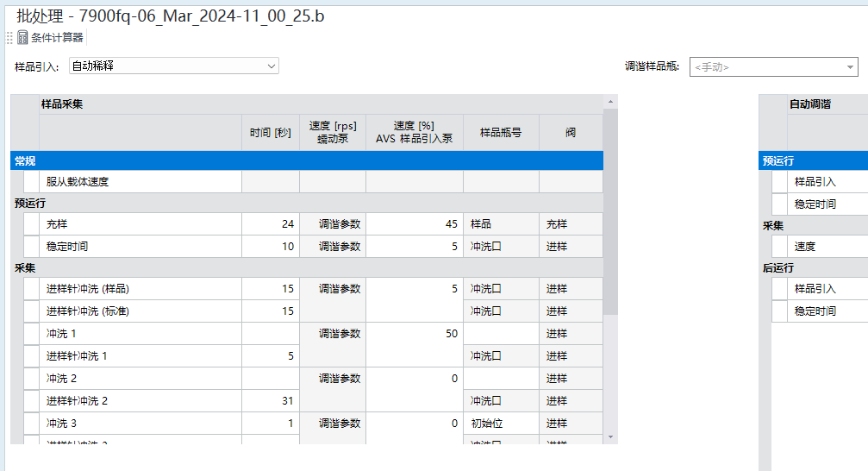Toggle checkbox for 冲洗 2 row
868x471 pixels.
click(x=32, y=379)
